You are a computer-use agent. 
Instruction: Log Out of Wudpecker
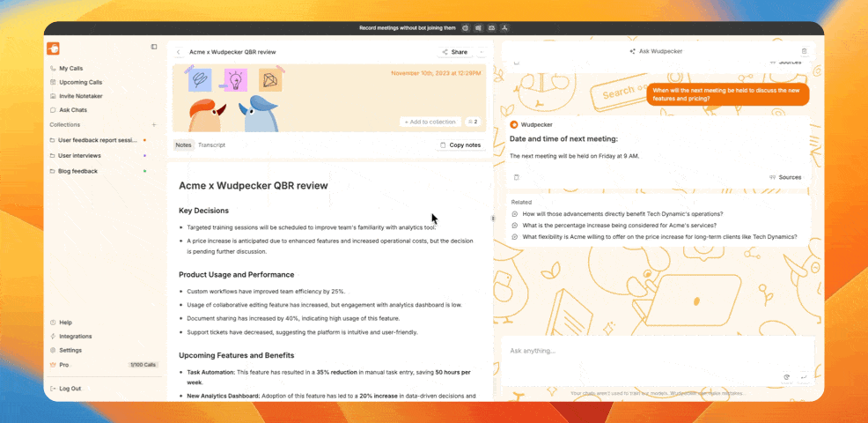coord(70,389)
